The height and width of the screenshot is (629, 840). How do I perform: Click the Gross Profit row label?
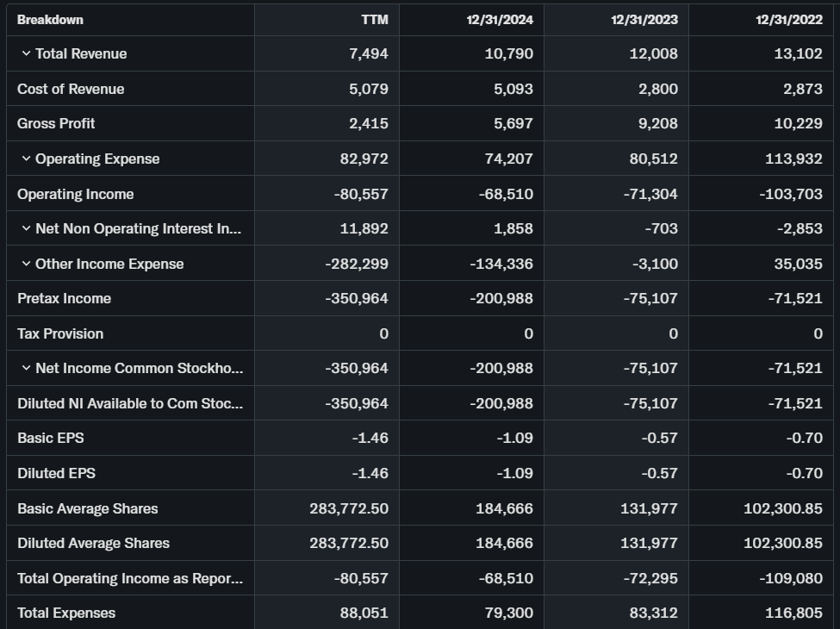tap(56, 124)
